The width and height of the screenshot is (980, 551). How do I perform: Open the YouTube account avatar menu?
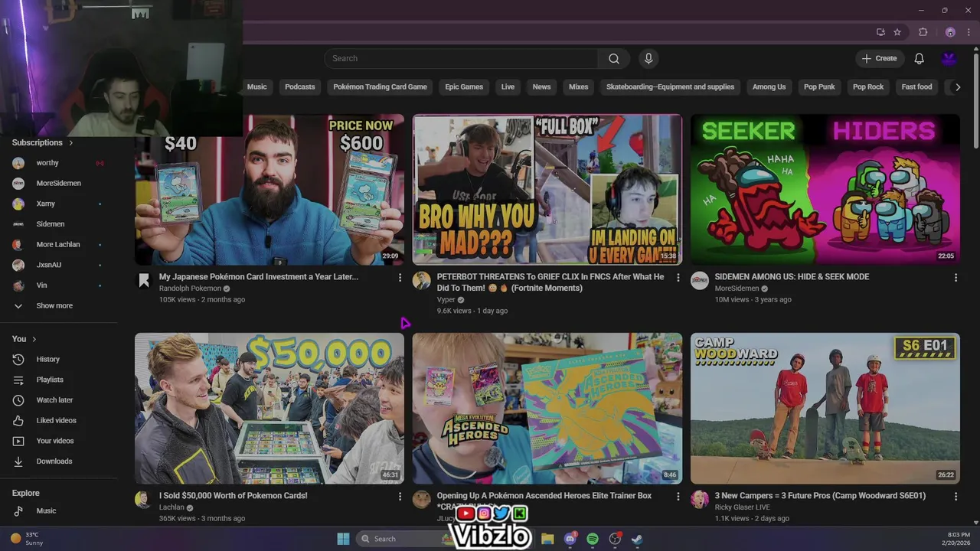click(x=949, y=59)
